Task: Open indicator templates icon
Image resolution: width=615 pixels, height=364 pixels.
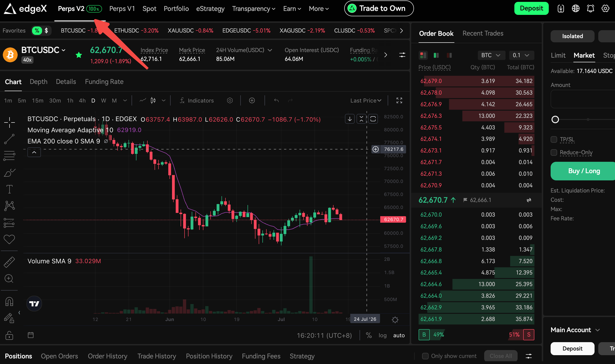Action: (x=230, y=100)
